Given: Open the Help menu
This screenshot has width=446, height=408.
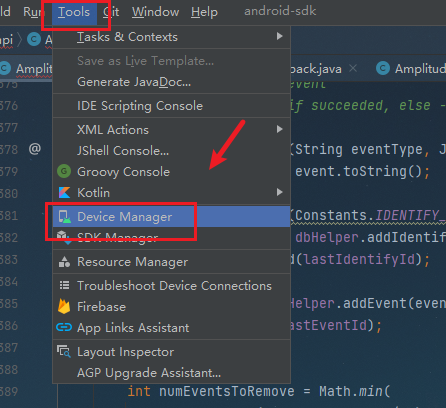Looking at the screenshot, I should (x=204, y=13).
